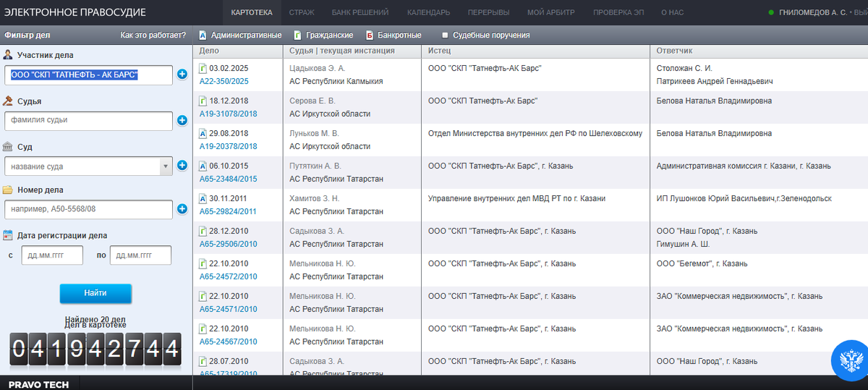Click the Дело column header
868x390 pixels.
[x=209, y=51]
